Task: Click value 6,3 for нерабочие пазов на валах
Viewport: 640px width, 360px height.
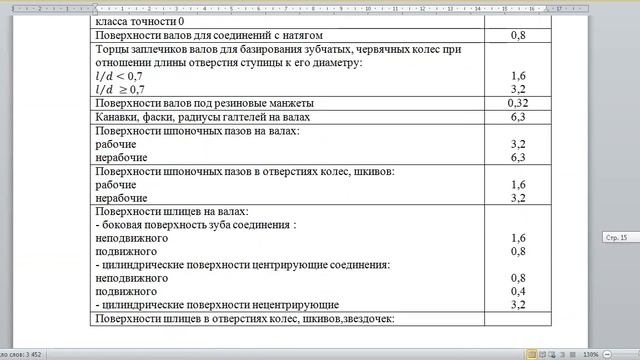Action: [x=518, y=157]
